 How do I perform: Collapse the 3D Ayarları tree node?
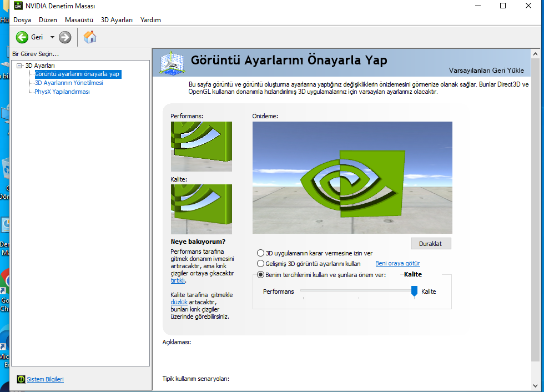tap(19, 66)
